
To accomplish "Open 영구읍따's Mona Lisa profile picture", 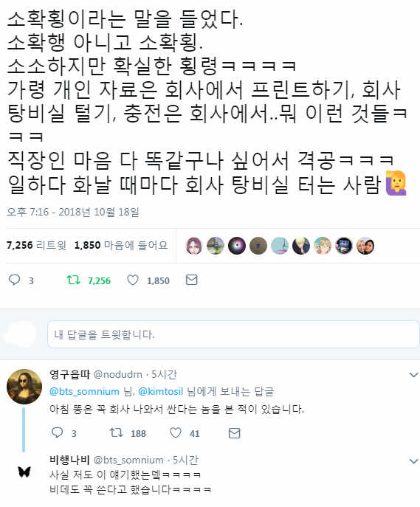I will 24,387.
